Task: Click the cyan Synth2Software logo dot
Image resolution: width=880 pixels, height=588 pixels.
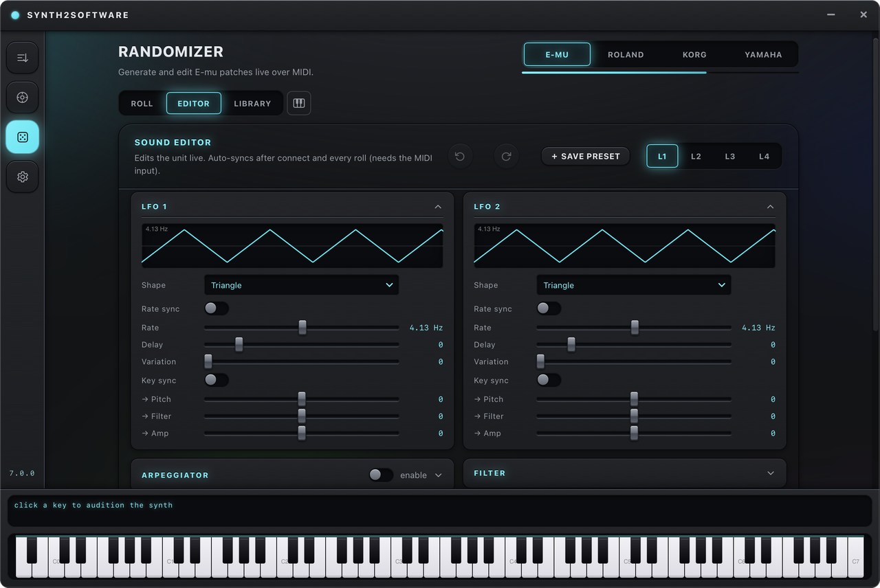Action: [15, 15]
